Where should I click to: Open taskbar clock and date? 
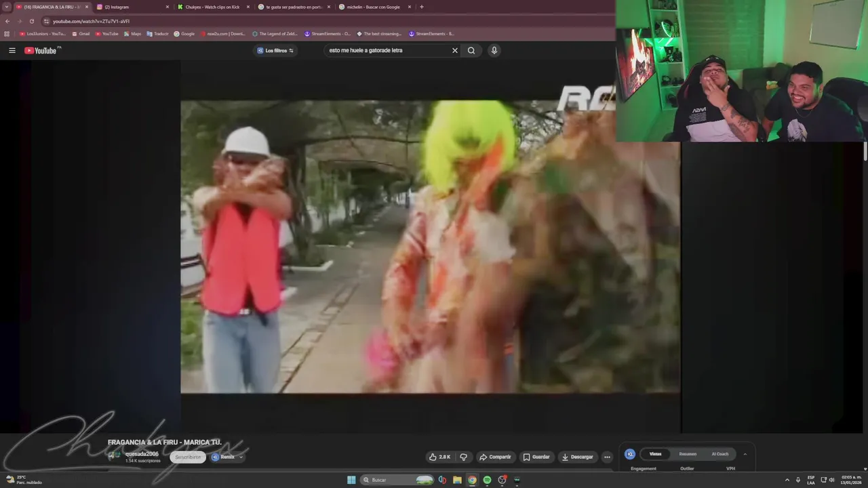pos(850,480)
